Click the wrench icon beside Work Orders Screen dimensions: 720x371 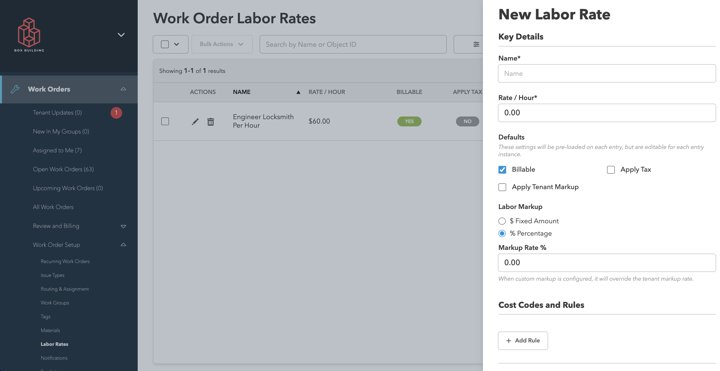pos(15,89)
